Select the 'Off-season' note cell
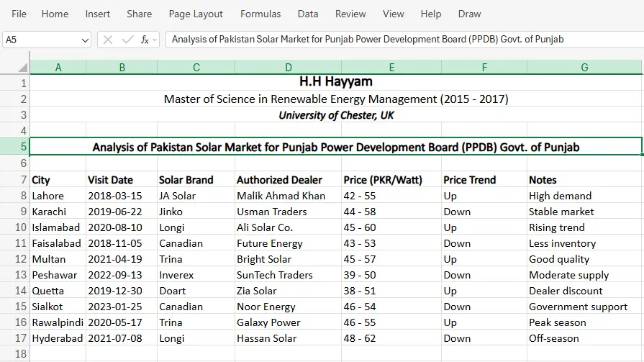Viewport: 644px width, 362px height. pos(584,338)
